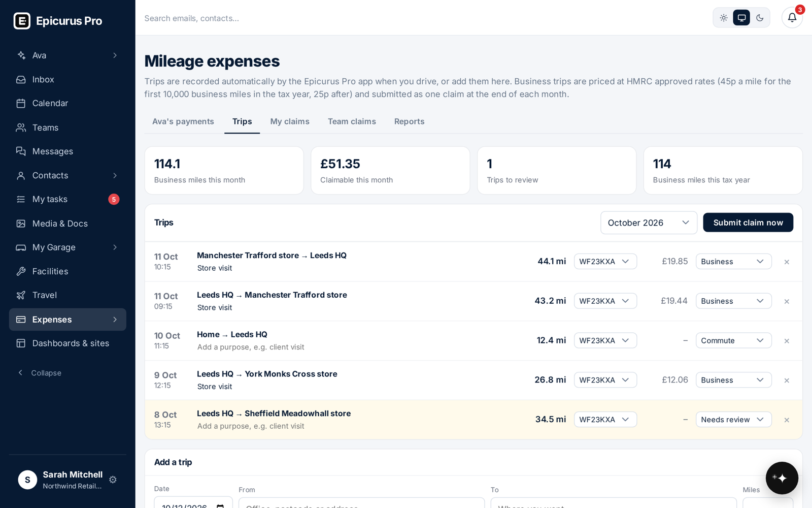Open My tasks list icon
Viewport: 812px width, 508px height.
click(21, 199)
